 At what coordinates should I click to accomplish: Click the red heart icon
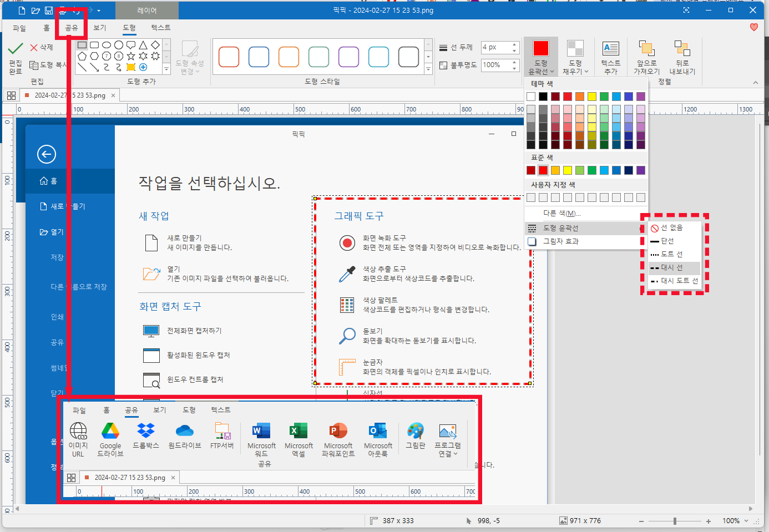pyautogui.click(x=753, y=27)
